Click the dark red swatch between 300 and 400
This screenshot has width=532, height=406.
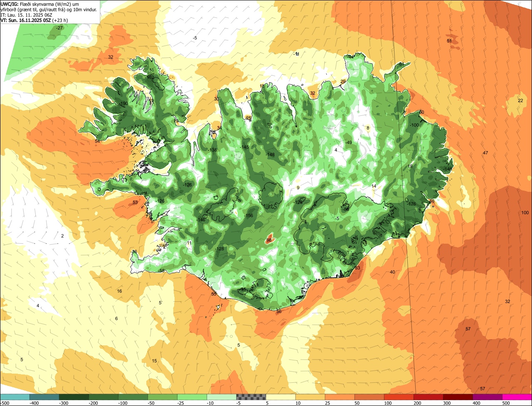(458, 397)
